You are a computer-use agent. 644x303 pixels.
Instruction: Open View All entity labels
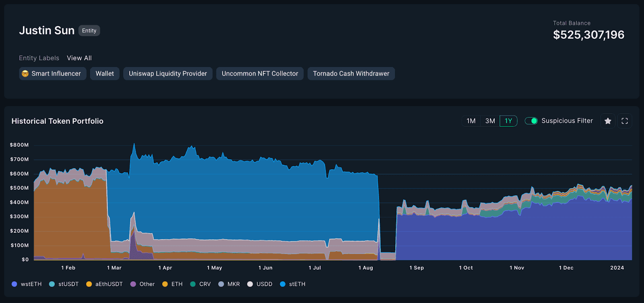point(79,58)
